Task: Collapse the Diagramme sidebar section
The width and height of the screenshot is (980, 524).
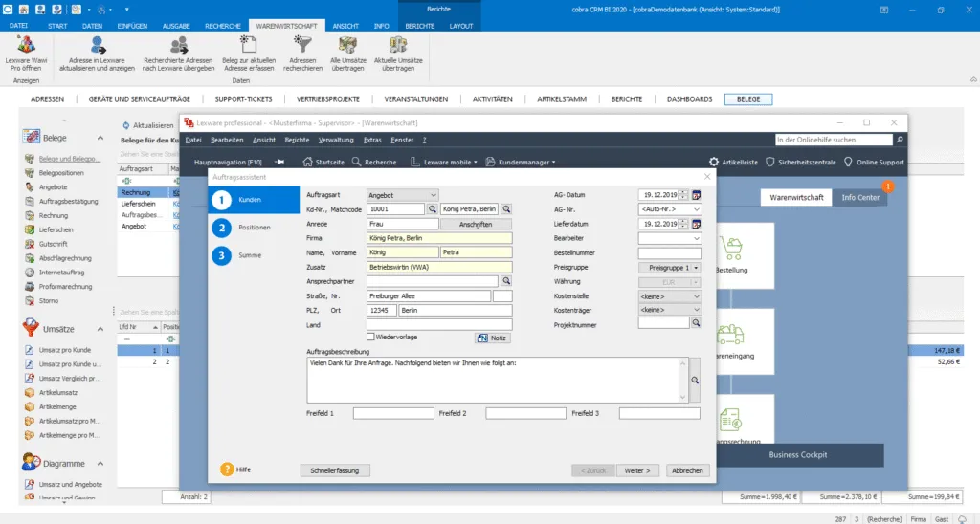Action: pyautogui.click(x=100, y=464)
